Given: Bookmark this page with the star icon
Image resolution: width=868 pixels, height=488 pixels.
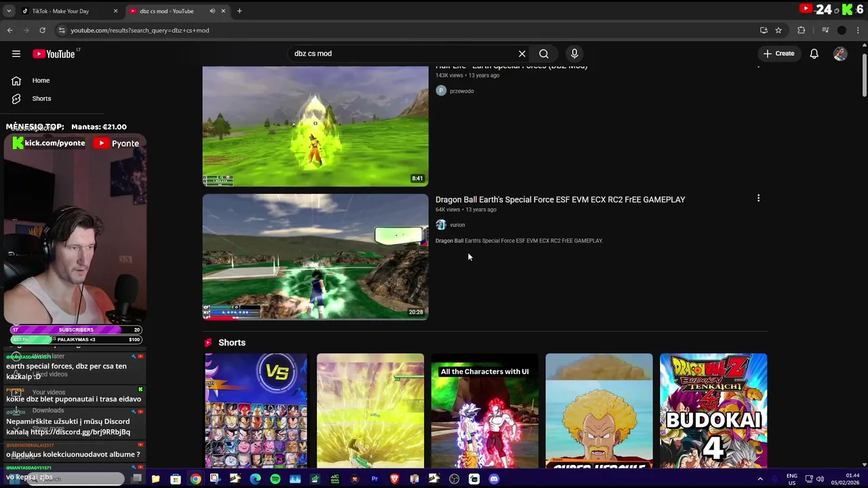Looking at the screenshot, I should pos(778,30).
